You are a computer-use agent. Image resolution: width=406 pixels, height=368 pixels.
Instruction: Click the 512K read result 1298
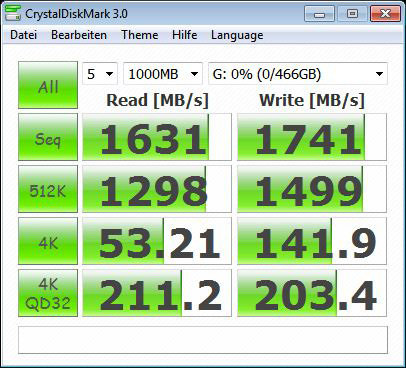pos(157,189)
